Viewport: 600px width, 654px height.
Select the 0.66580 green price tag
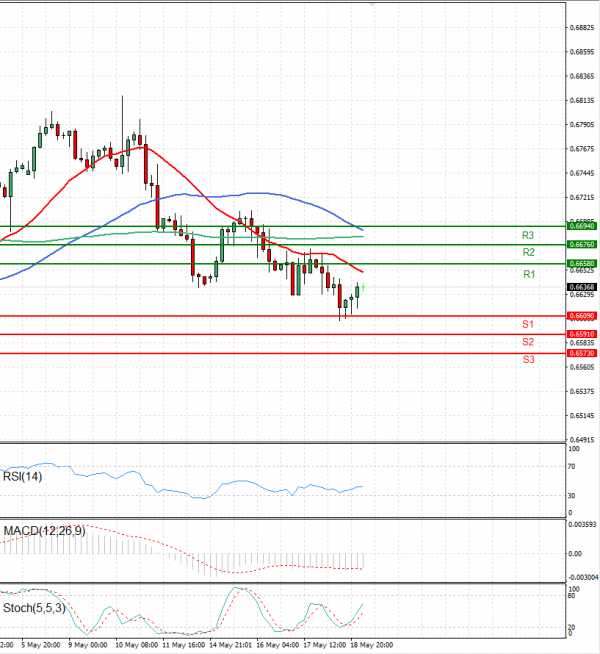582,264
